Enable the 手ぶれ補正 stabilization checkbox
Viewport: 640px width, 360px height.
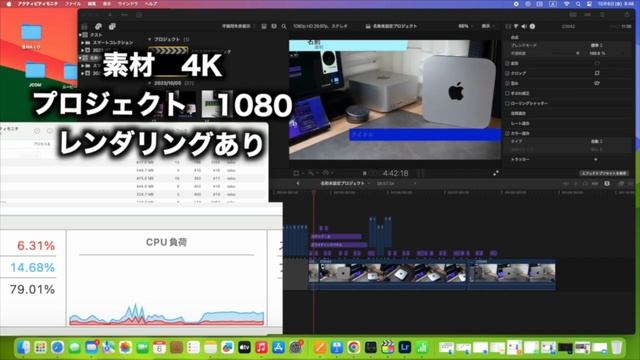pyautogui.click(x=507, y=93)
